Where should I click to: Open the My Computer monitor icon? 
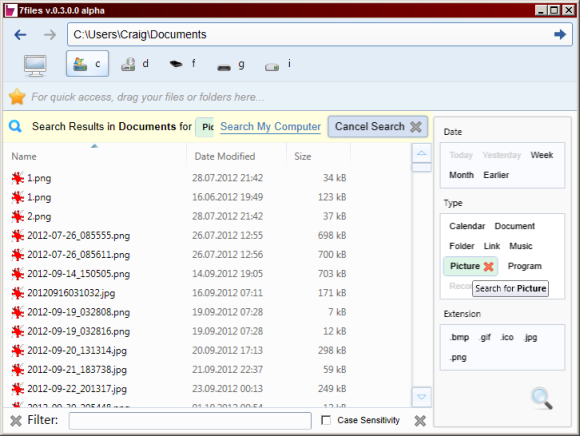[x=35, y=65]
